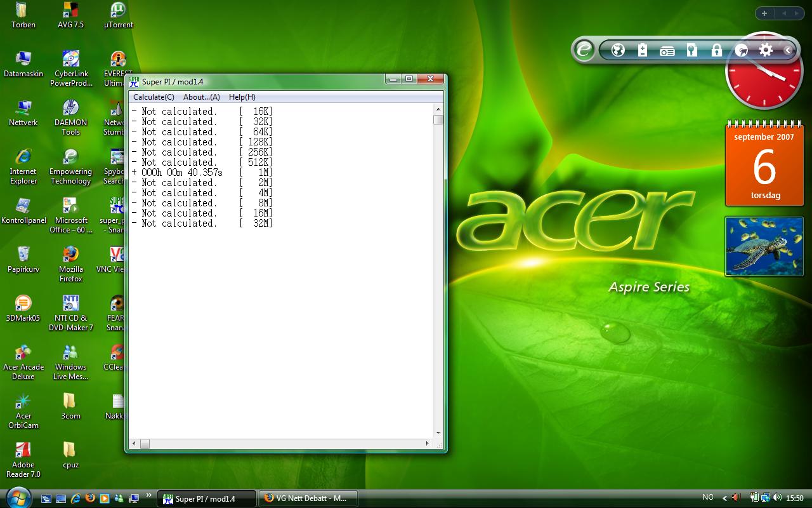Select CyberLink PowerProducer desktop icon
The height and width of the screenshot is (508, 812).
point(71,69)
